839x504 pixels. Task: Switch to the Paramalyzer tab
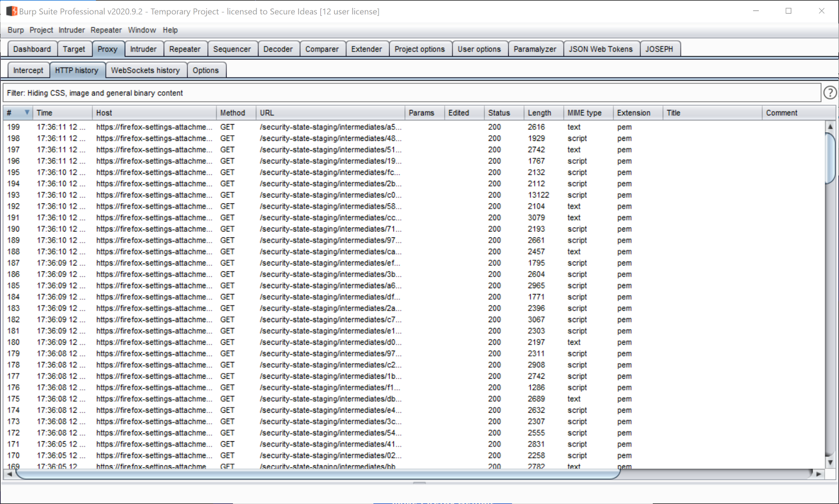(x=535, y=49)
